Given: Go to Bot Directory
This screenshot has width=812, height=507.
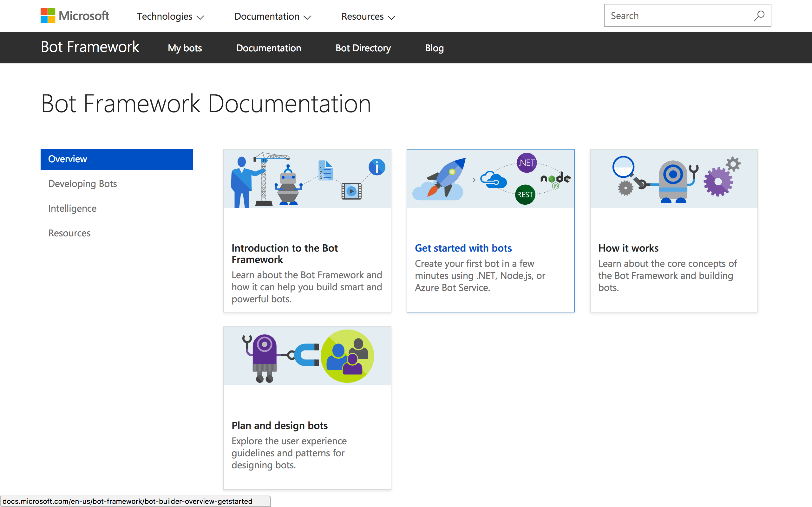Looking at the screenshot, I should (363, 48).
